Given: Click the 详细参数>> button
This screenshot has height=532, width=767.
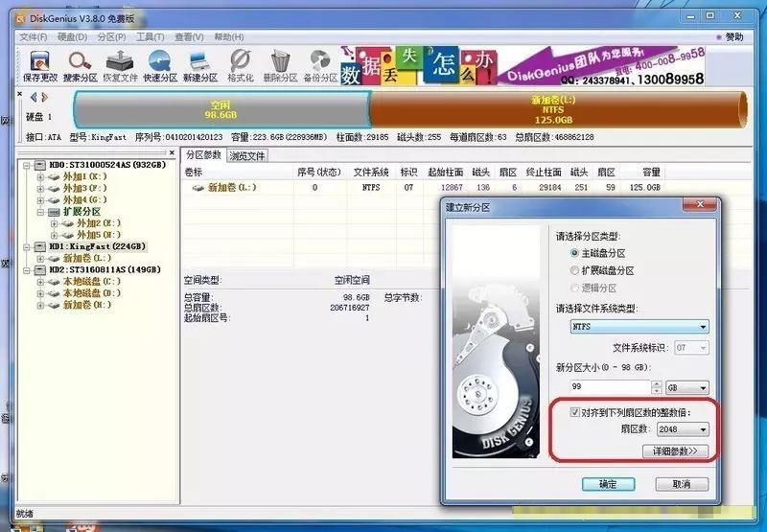Looking at the screenshot, I should (x=675, y=451).
